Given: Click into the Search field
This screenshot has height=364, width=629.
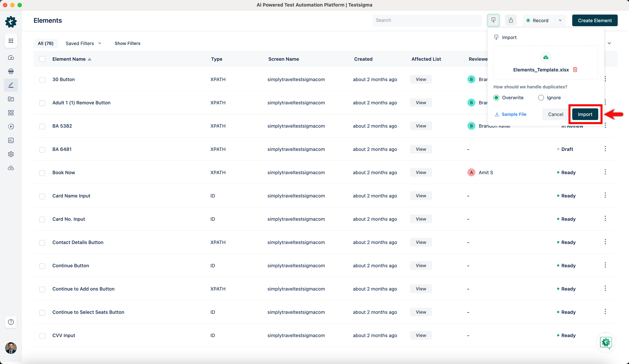Looking at the screenshot, I should [427, 20].
